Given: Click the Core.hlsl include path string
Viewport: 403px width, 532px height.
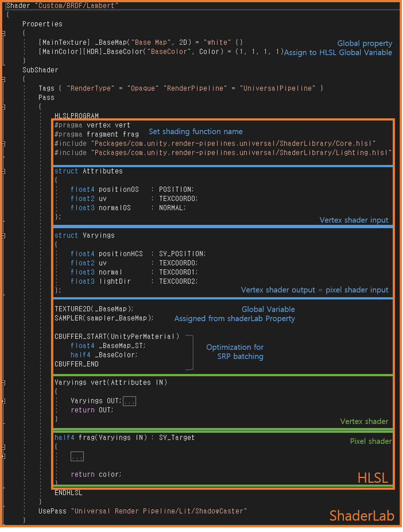Looking at the screenshot, I should click(x=233, y=143).
